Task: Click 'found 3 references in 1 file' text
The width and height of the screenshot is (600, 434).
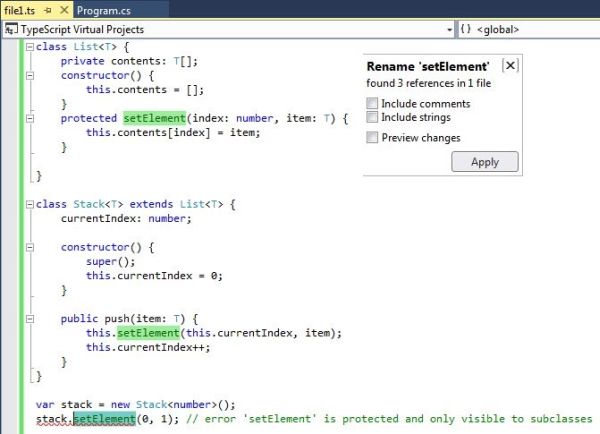Action: pyautogui.click(x=429, y=83)
